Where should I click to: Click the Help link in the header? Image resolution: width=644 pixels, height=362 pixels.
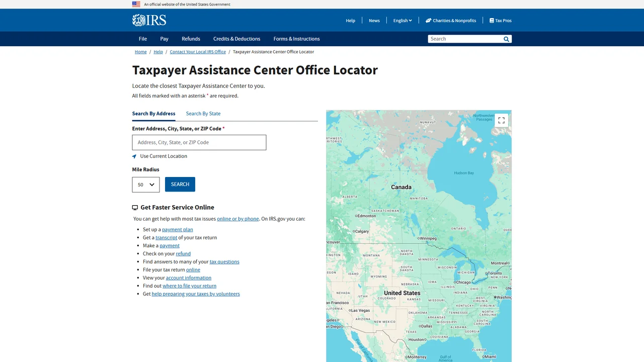350,21
